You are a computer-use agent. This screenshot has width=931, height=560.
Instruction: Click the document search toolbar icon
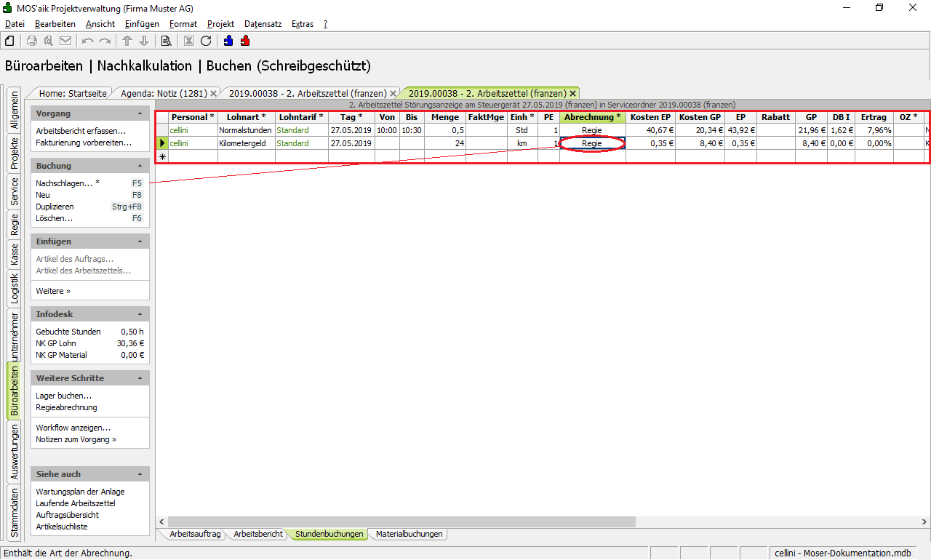[166, 41]
